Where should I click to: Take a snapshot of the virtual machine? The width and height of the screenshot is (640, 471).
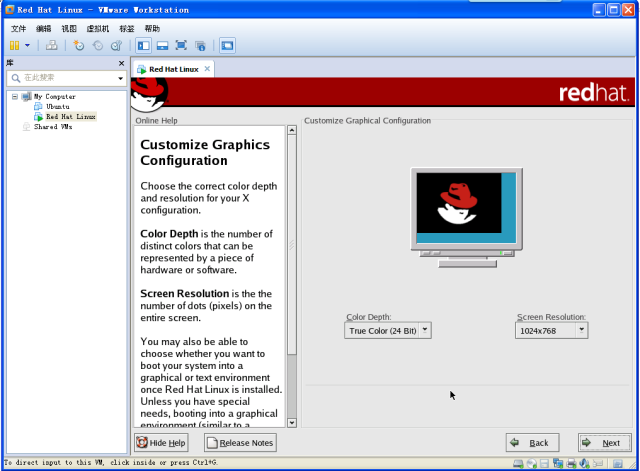78,45
